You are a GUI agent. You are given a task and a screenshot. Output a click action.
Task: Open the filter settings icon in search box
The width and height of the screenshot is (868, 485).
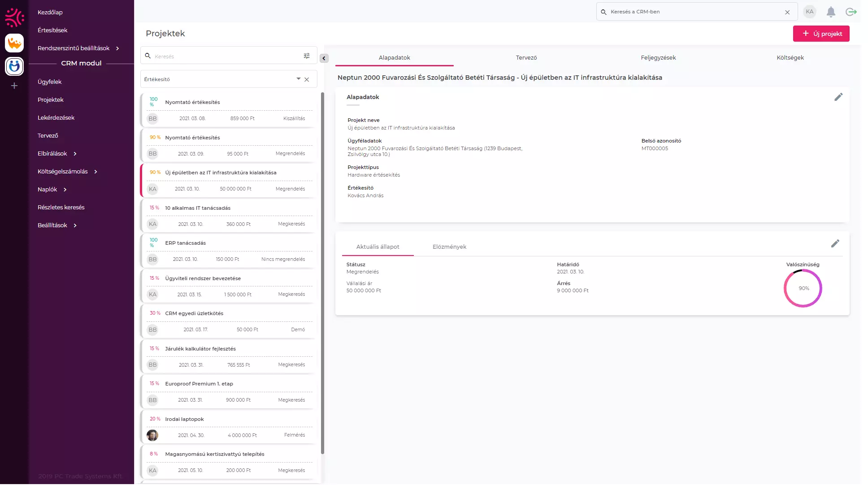pos(307,56)
